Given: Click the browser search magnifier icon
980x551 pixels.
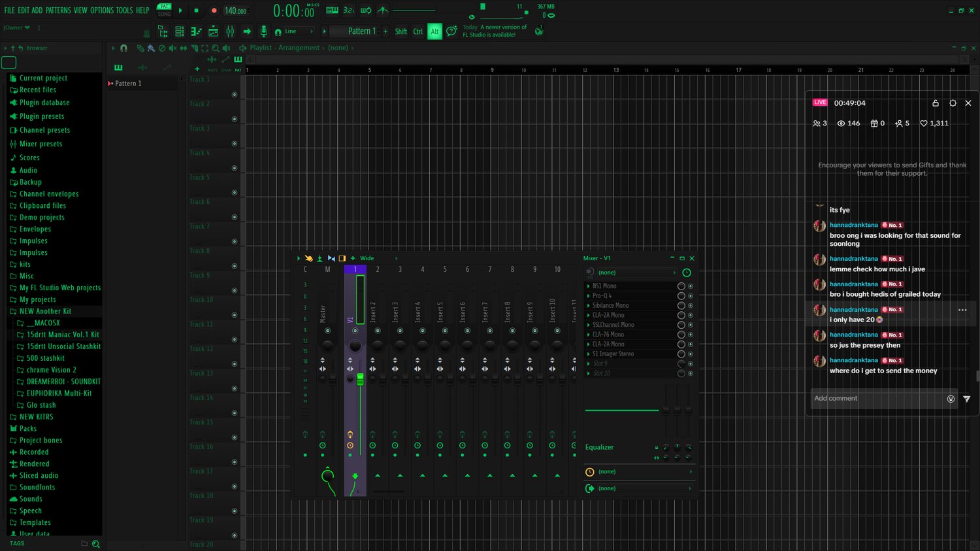Looking at the screenshot, I should pos(96,544).
